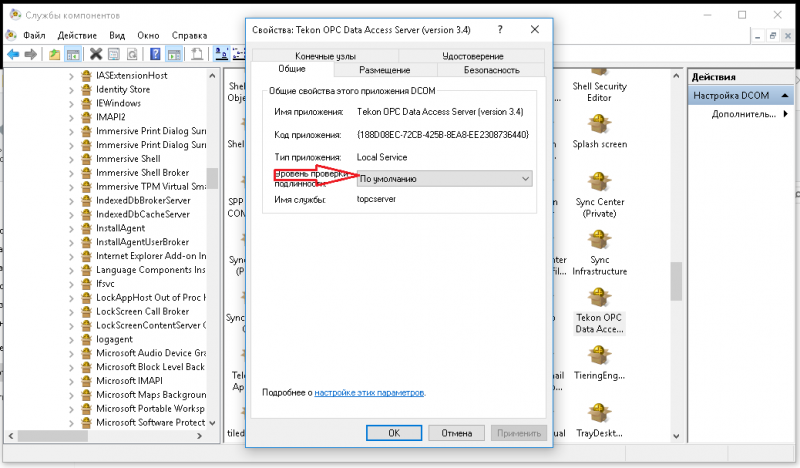The width and height of the screenshot is (800, 468).
Task: Click the component list vertical scrollbar
Action: point(676,290)
